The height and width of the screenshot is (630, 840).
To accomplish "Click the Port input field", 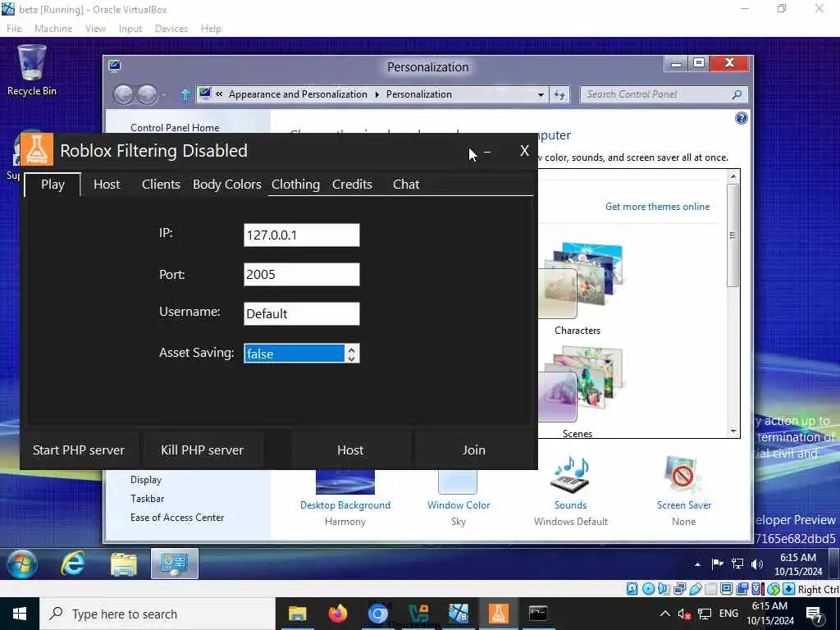I will coord(302,274).
